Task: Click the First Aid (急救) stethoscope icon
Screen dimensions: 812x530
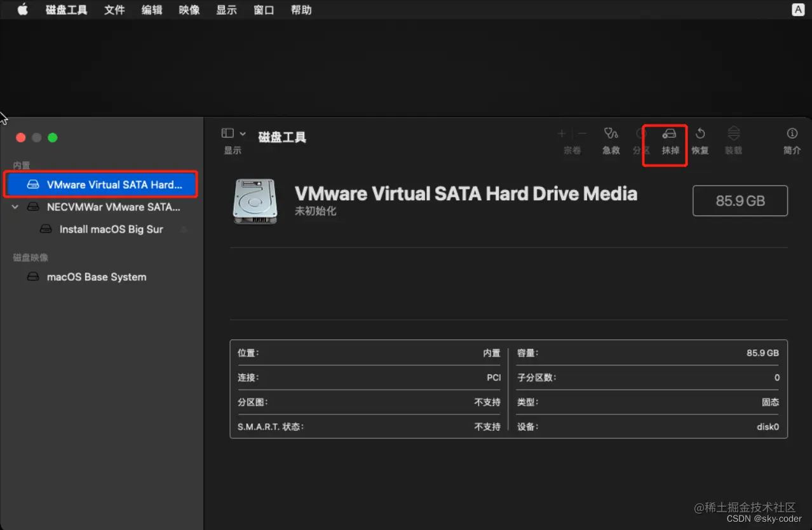Action: (x=611, y=133)
